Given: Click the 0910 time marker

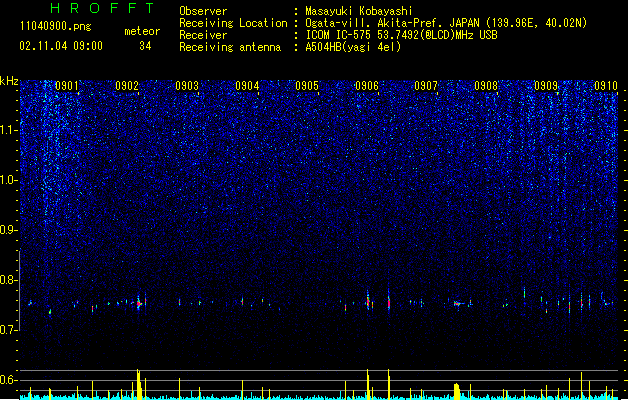Looking at the screenshot, I should coord(606,86).
